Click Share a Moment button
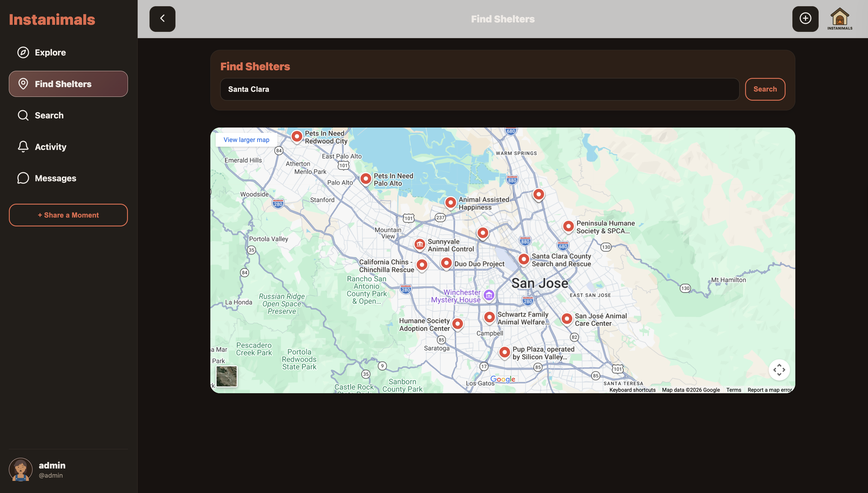Viewport: 868px width, 493px height. [x=68, y=215]
